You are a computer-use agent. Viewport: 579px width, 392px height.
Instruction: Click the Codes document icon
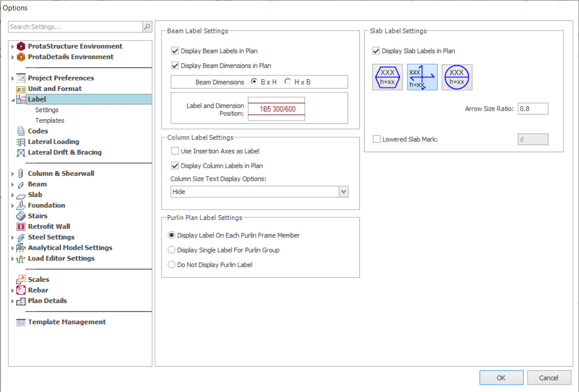point(21,131)
